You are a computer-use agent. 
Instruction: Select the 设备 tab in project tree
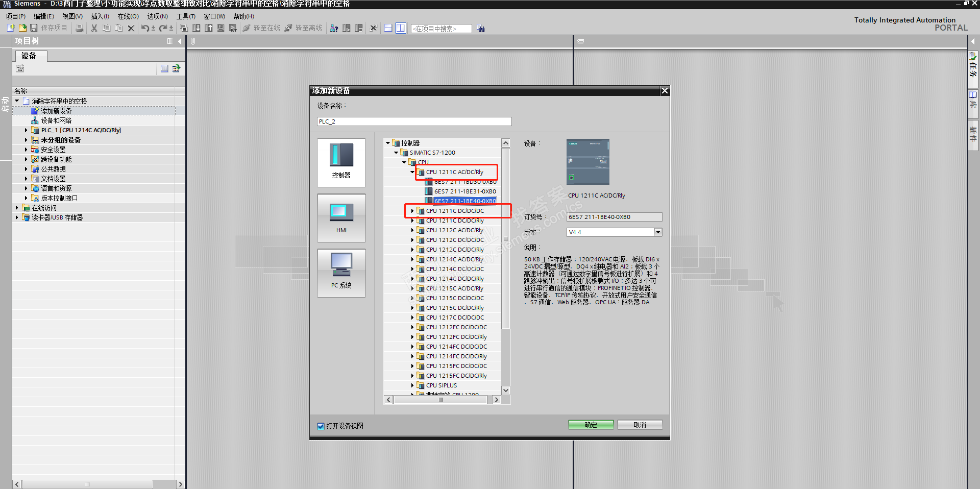pyautogui.click(x=31, y=56)
